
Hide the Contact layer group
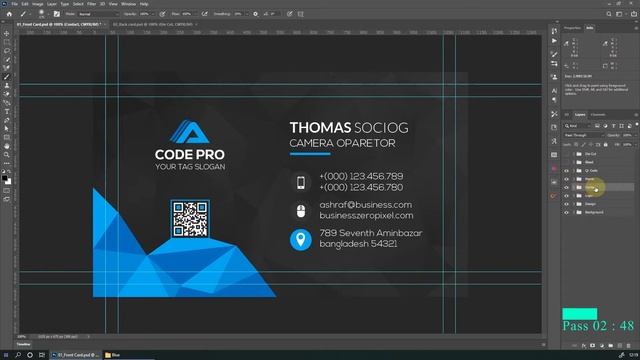tap(566, 187)
